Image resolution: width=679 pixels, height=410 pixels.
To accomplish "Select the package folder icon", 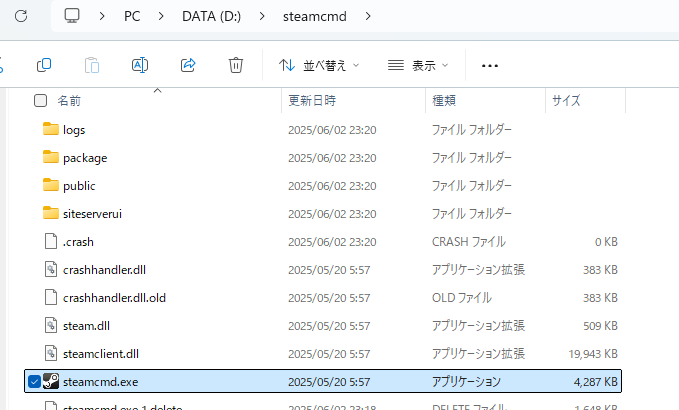I will pos(51,157).
